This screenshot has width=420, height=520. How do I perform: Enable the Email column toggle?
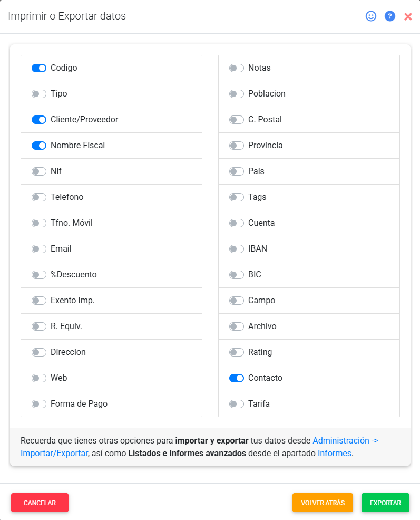coord(39,249)
